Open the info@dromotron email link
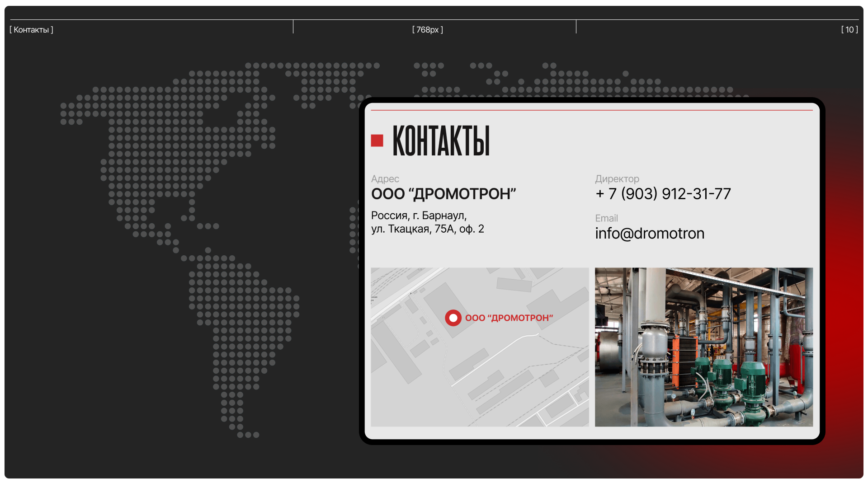868x483 pixels. pyautogui.click(x=649, y=234)
